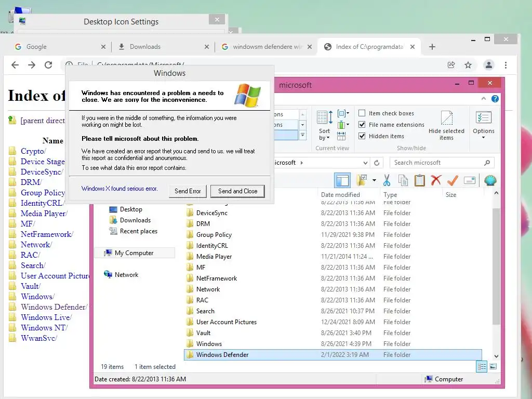Click the search magnifier in Search microsoft box

click(487, 163)
